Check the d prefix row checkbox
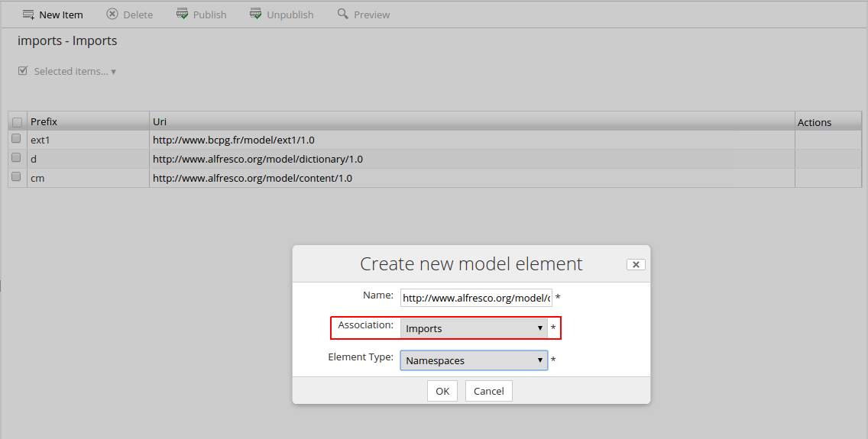This screenshot has height=439, width=868. [x=16, y=157]
